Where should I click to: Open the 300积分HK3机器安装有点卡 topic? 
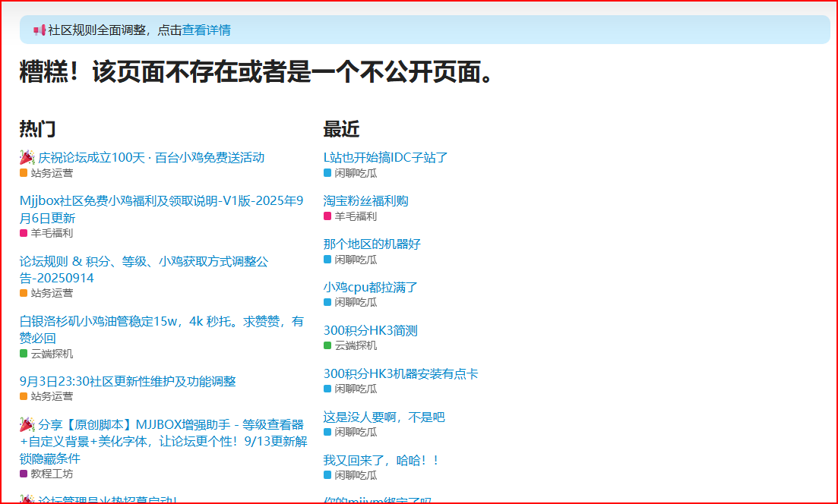(400, 373)
